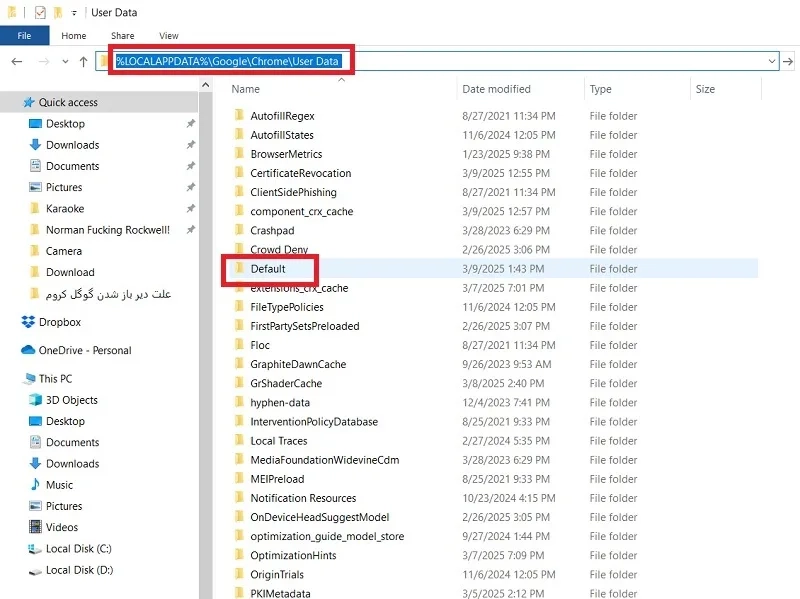Select the ClientSidePhishing folder
Viewport: 800px width, 599px height.
[x=293, y=193]
